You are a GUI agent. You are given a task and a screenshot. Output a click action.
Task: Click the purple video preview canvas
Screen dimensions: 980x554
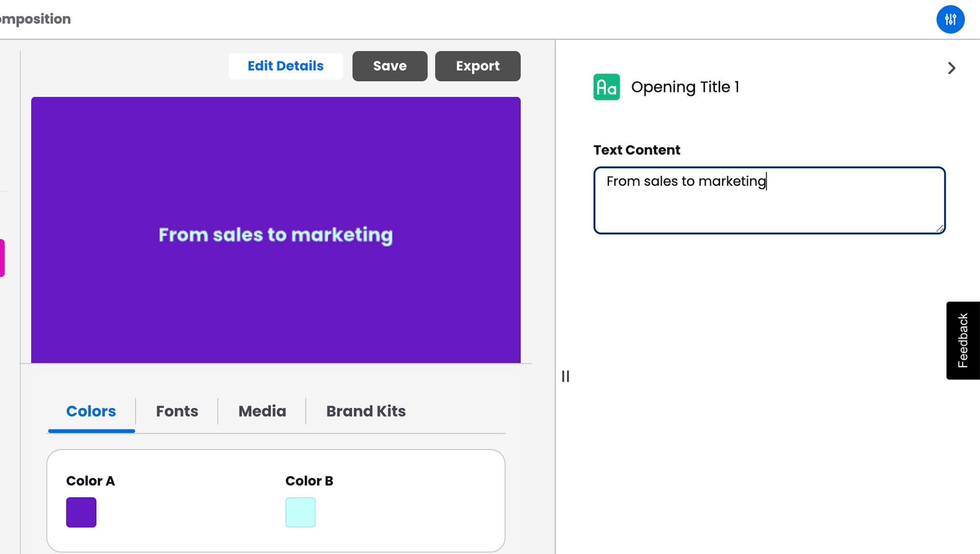(276, 153)
